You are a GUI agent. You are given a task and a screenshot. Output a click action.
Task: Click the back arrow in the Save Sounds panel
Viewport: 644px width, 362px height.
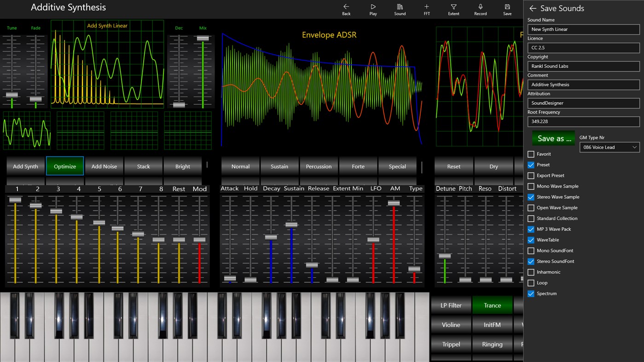(x=533, y=8)
